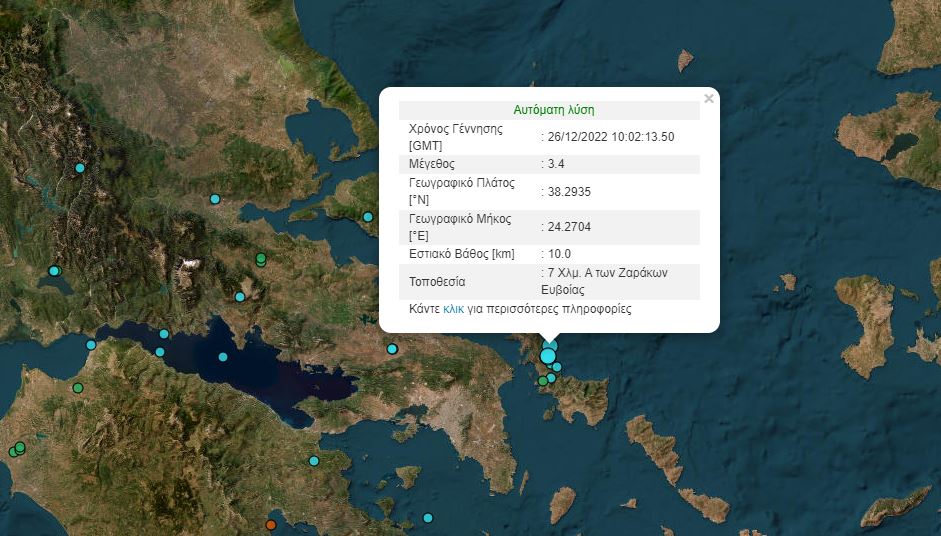Select the cyan marker in the middle of the Corinthian Gulf
Image resolution: width=941 pixels, height=536 pixels.
point(223,357)
